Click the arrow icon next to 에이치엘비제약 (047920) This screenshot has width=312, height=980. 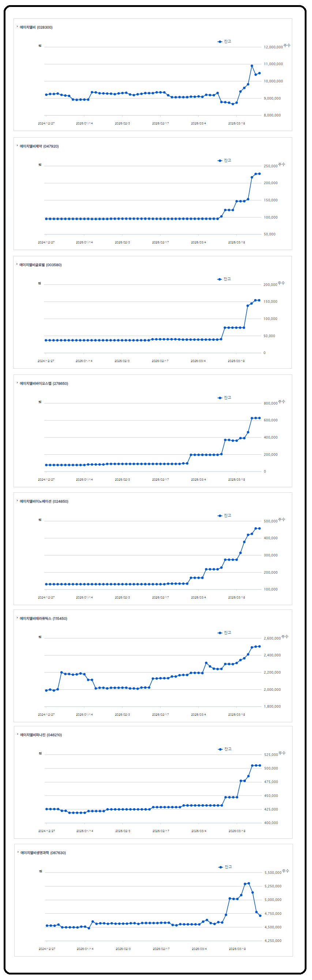pyautogui.click(x=17, y=146)
